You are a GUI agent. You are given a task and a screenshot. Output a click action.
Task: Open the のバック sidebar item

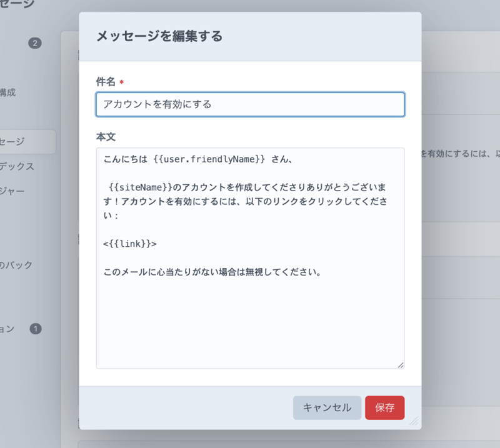click(x=16, y=265)
